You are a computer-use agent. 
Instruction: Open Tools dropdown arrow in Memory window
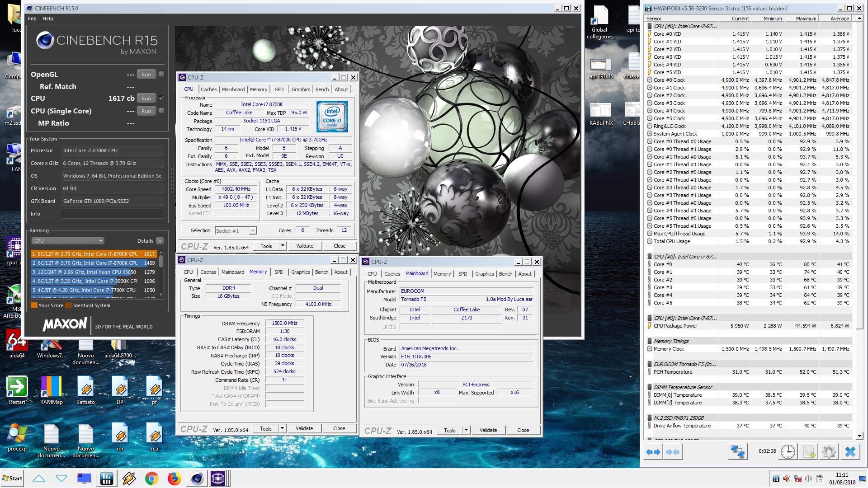point(282,428)
